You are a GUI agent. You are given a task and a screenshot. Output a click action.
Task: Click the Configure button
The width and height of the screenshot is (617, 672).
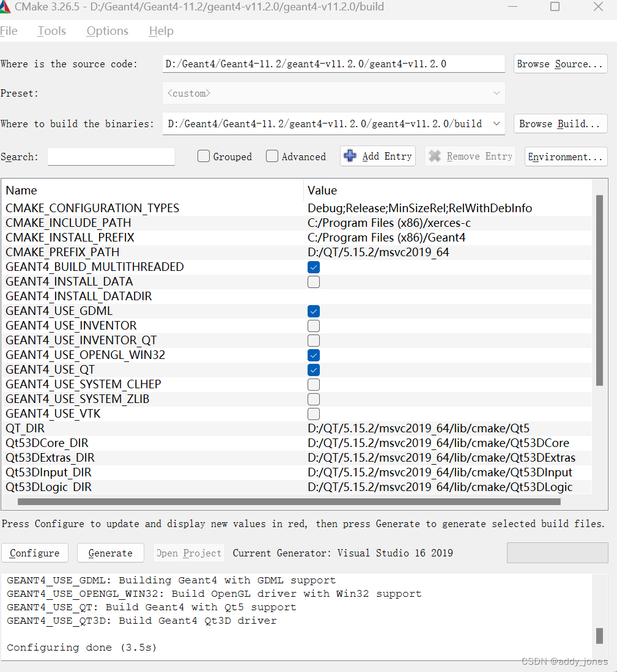(x=35, y=553)
